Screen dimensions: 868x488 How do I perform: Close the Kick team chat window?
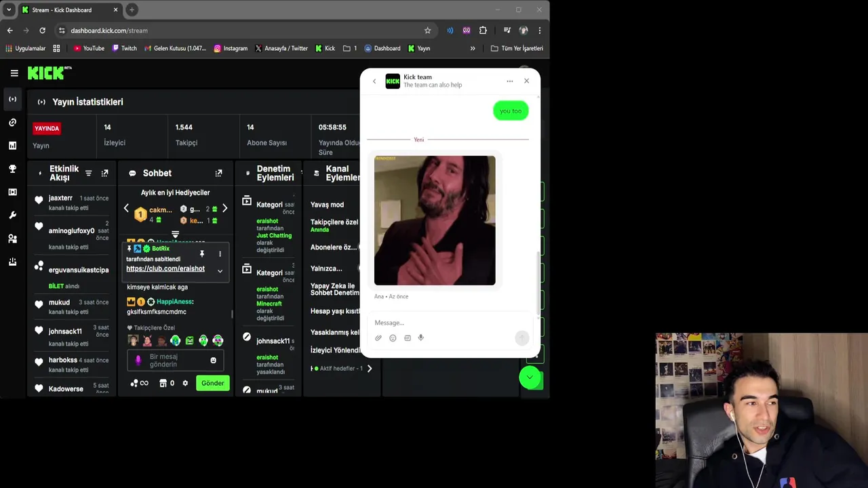point(526,81)
